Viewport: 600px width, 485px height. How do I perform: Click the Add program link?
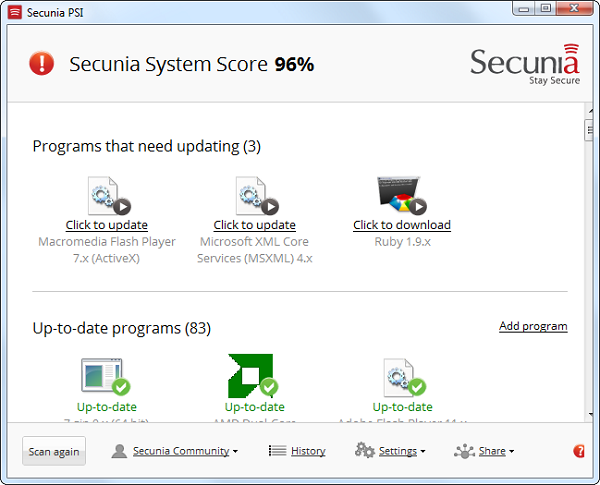[533, 326]
